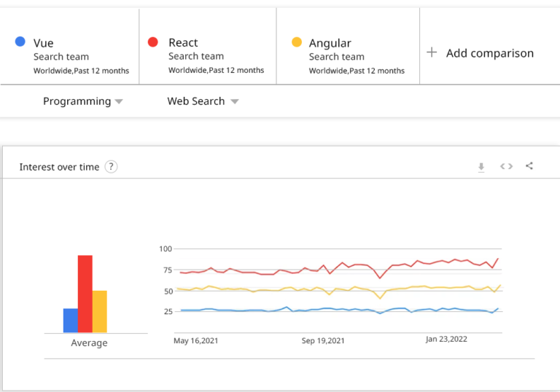Click the red React color dot
This screenshot has height=392, width=560.
[x=153, y=42]
